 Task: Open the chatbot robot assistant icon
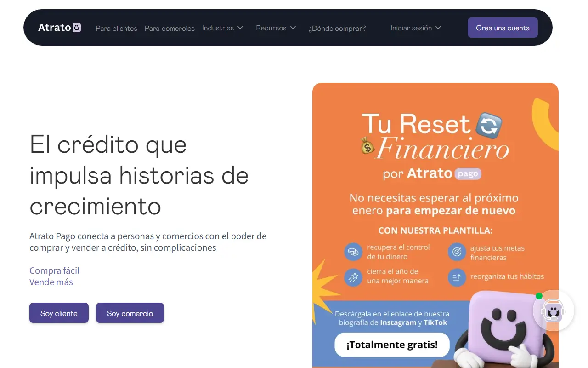point(553,310)
